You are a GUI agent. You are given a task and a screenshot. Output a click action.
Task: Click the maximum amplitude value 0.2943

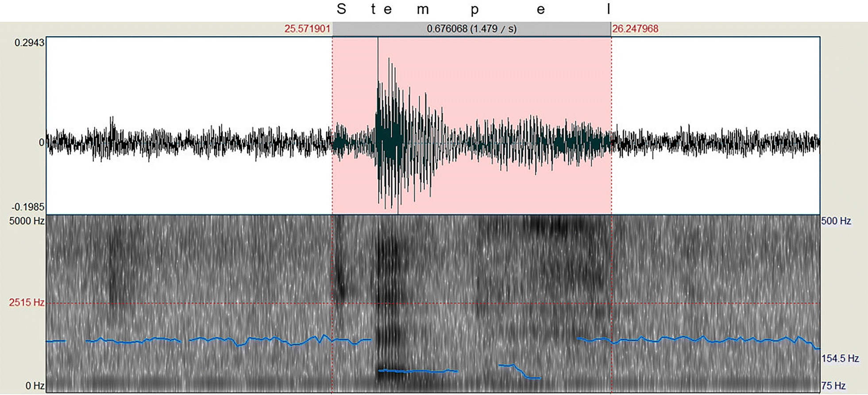pyautogui.click(x=29, y=42)
